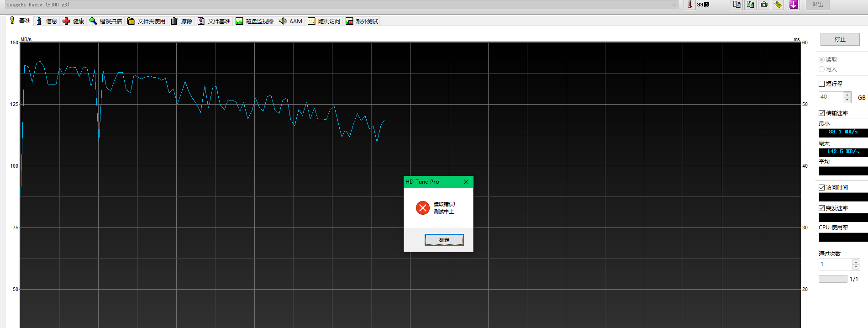Open the 磁盘监视器 disk monitor tab
The width and height of the screenshot is (868, 328).
point(255,21)
